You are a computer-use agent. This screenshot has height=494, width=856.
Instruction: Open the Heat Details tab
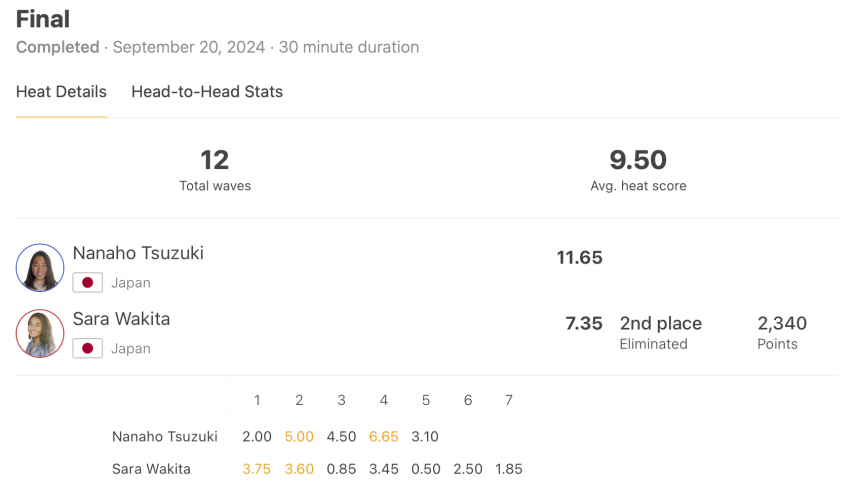(x=61, y=92)
